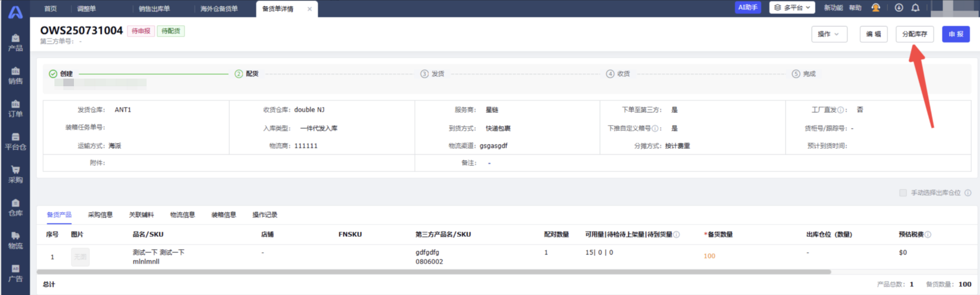The height and width of the screenshot is (295, 980).
Task: Click the customer service headset icon
Action: click(x=875, y=7)
